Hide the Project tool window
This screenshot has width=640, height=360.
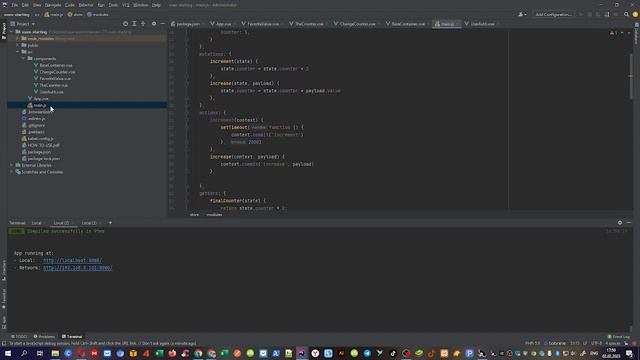[x=162, y=24]
